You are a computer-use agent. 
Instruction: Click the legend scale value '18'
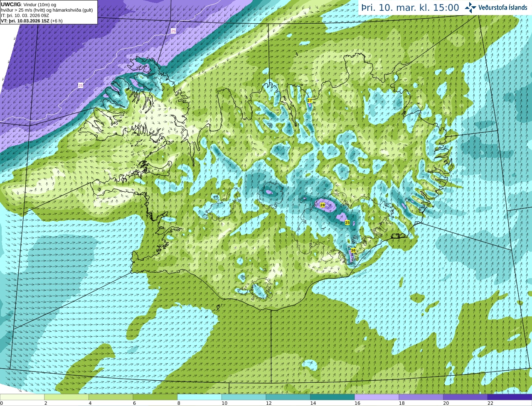click(x=402, y=403)
